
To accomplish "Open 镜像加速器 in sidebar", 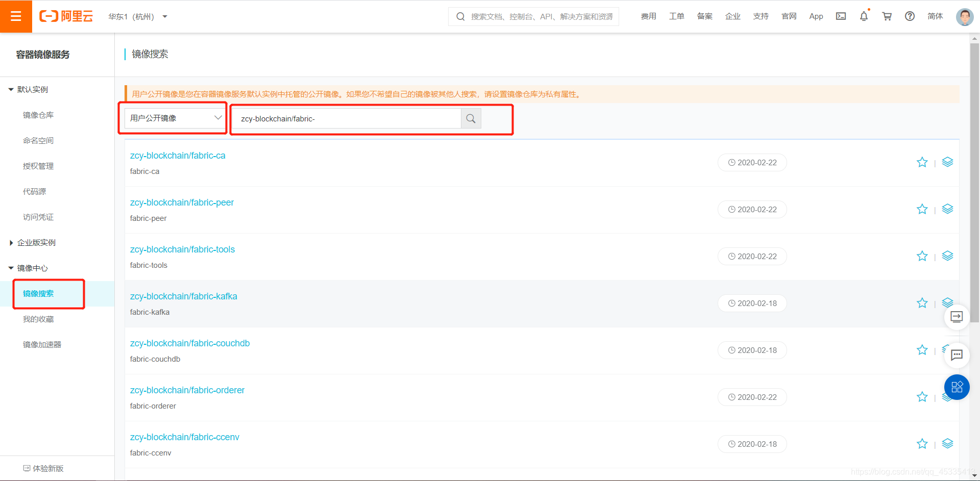I will pyautogui.click(x=42, y=345).
